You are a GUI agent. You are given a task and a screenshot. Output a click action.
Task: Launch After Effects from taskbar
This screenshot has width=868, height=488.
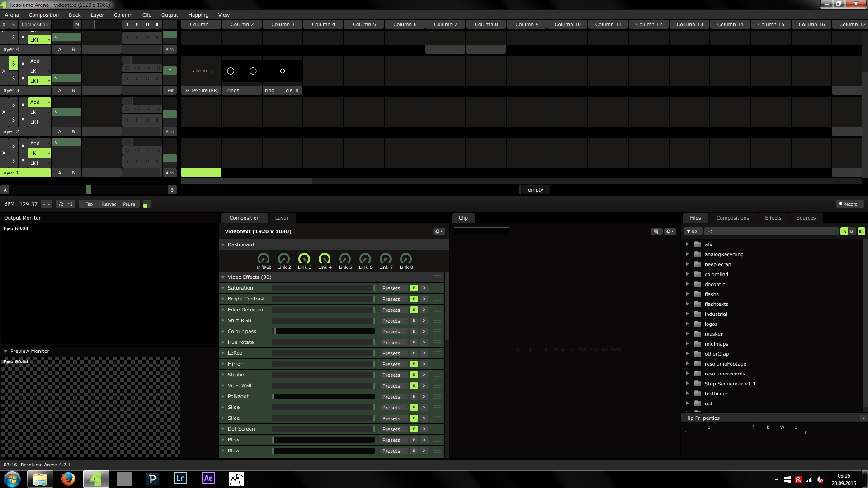(208, 479)
